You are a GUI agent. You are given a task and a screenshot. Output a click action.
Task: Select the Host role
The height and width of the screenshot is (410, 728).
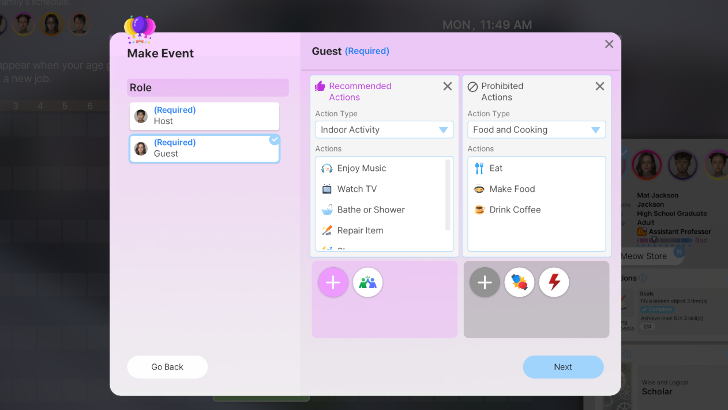pyautogui.click(x=204, y=116)
